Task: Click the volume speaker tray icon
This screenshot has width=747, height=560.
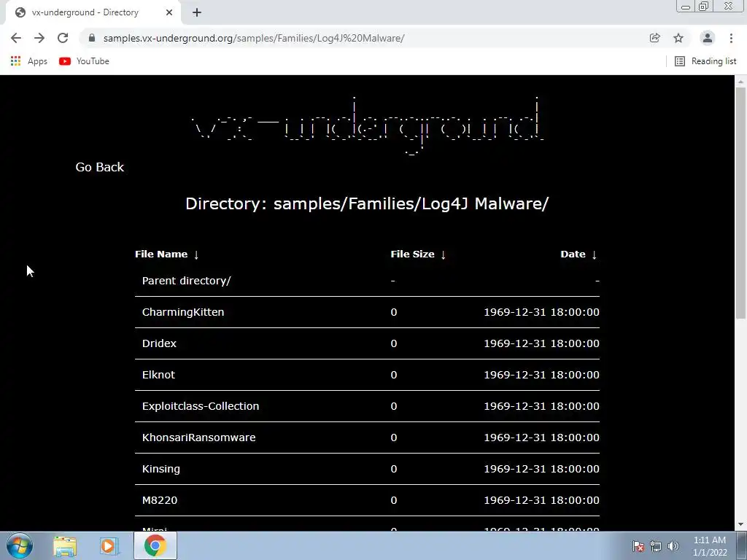Action: coord(673,546)
